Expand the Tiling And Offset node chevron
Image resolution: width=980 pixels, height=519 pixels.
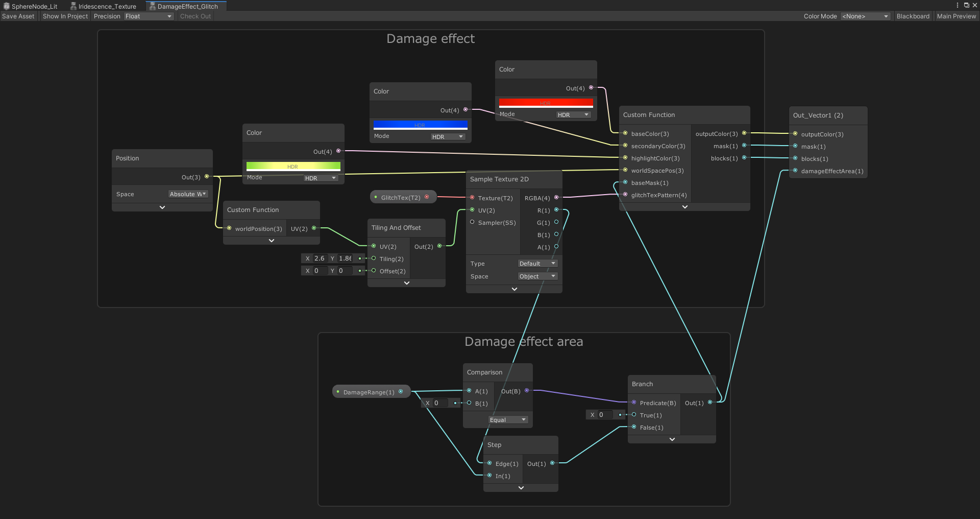(x=407, y=283)
